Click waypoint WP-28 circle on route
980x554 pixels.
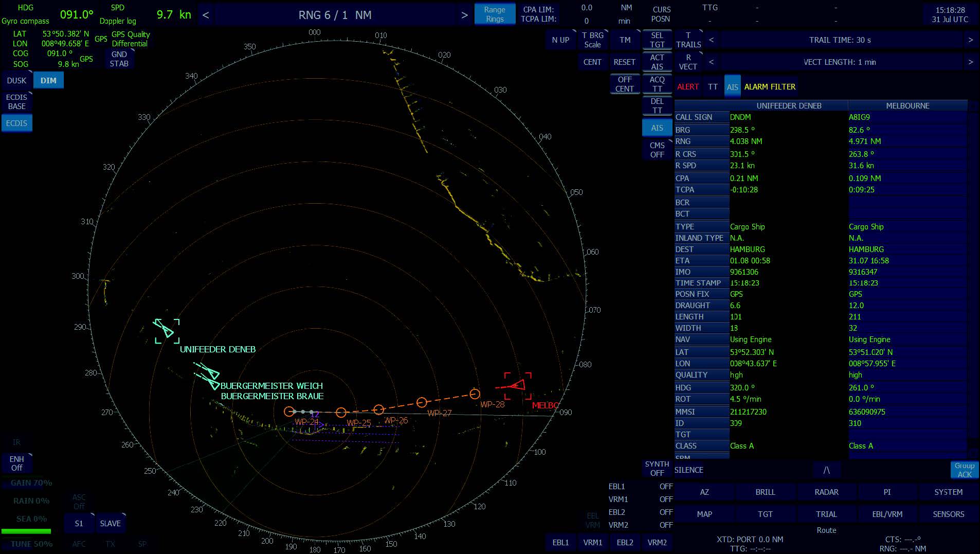[x=475, y=394]
